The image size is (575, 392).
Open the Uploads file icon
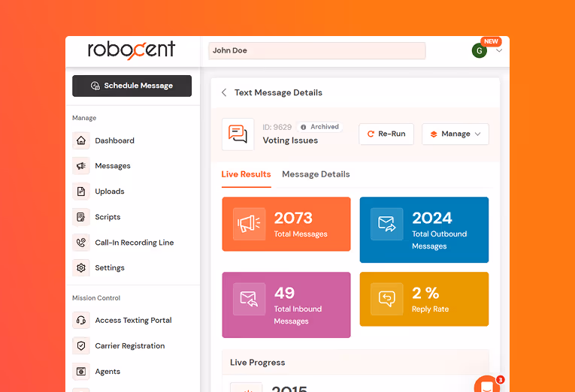[81, 191]
